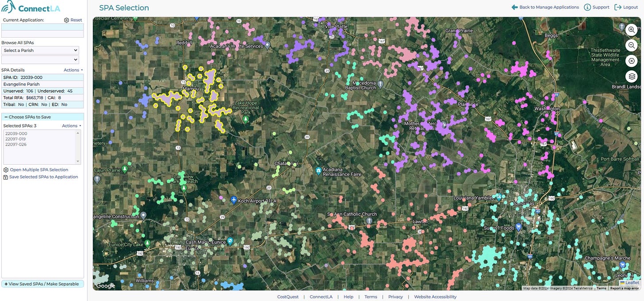Click Save Selected SPAs to Application
This screenshot has height=301, width=644.
point(43,177)
